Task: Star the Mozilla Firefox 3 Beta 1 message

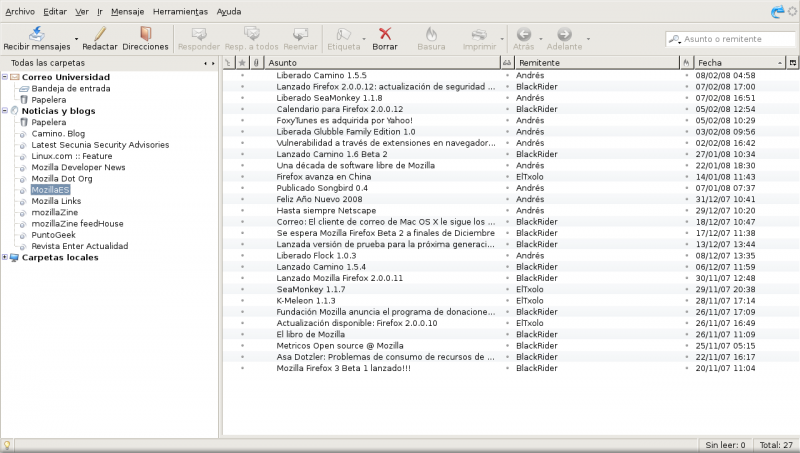Action: click(x=242, y=368)
